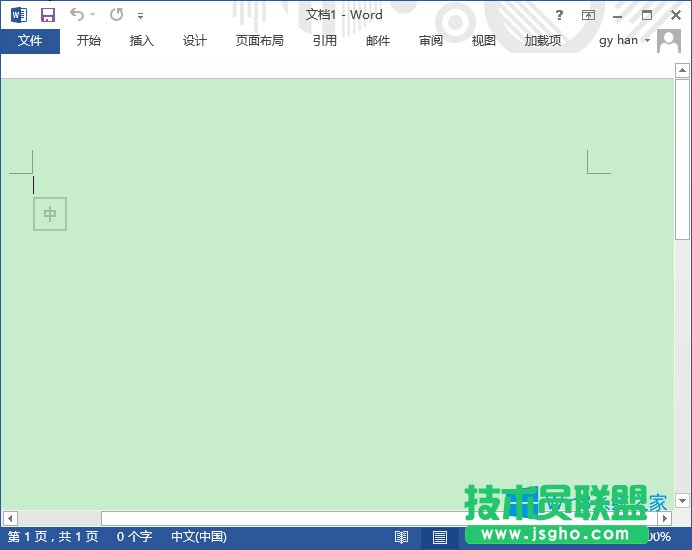Viewport: 692px width, 550px height.
Task: Click the Undo arrow icon
Action: point(77,15)
